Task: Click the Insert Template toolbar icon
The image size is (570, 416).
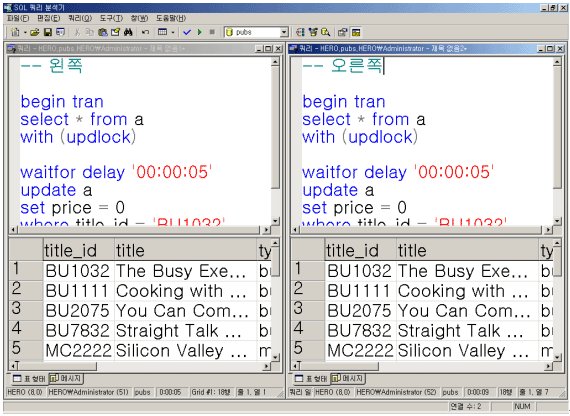Action: click(x=60, y=32)
